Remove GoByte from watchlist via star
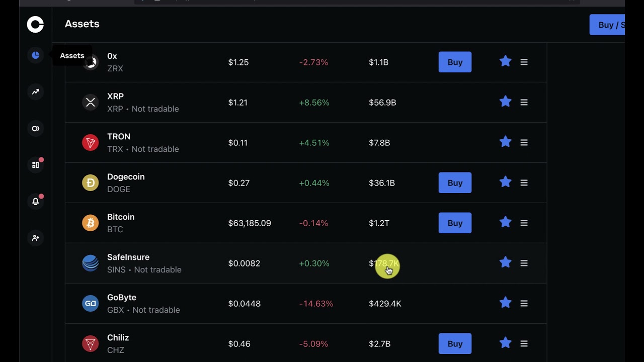Screen dimensions: 644x362 tap(505, 303)
